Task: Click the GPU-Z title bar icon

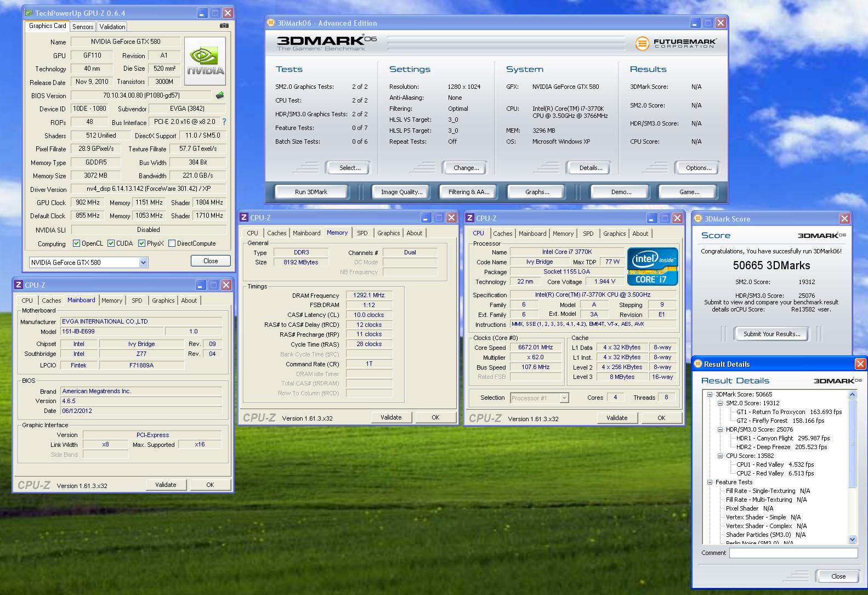Action: [29, 13]
